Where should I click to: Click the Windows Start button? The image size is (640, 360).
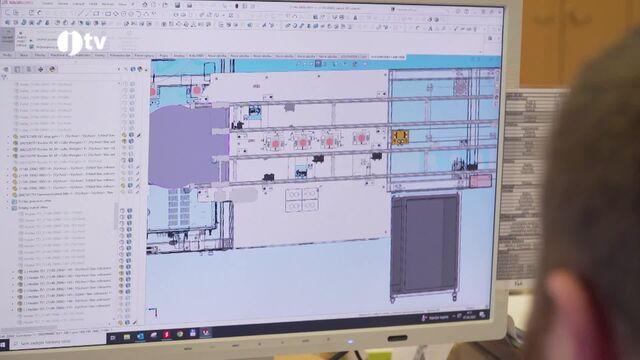[2, 345]
